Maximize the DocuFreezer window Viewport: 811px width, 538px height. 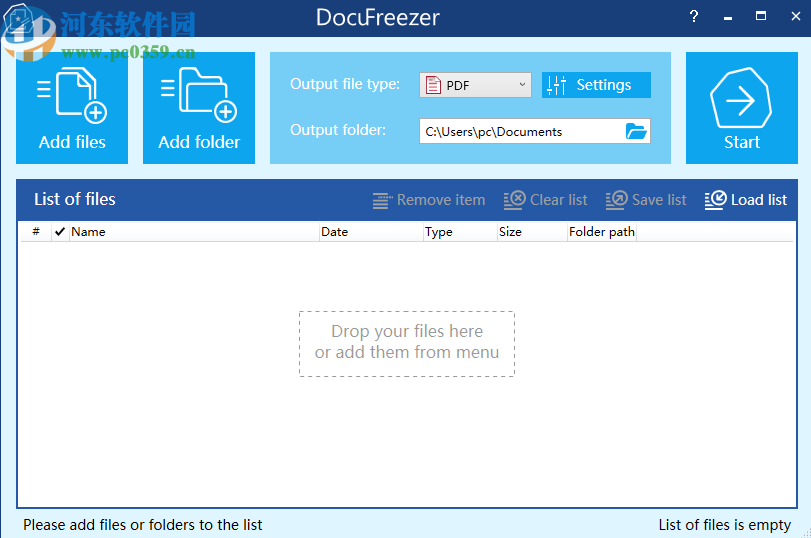(x=761, y=17)
